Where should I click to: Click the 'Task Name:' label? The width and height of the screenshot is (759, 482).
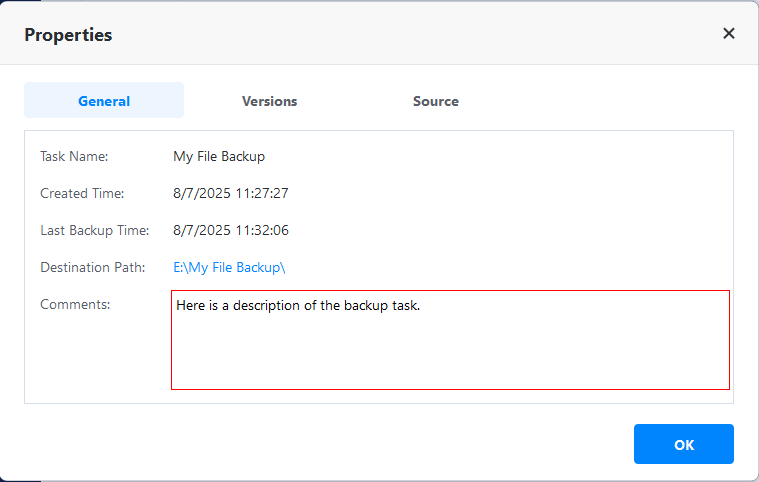pyautogui.click(x=74, y=156)
